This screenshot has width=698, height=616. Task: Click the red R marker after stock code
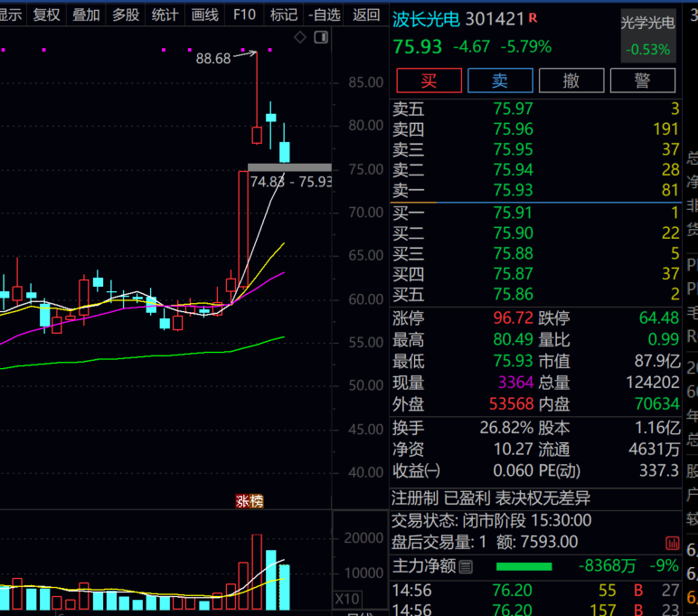tap(533, 18)
